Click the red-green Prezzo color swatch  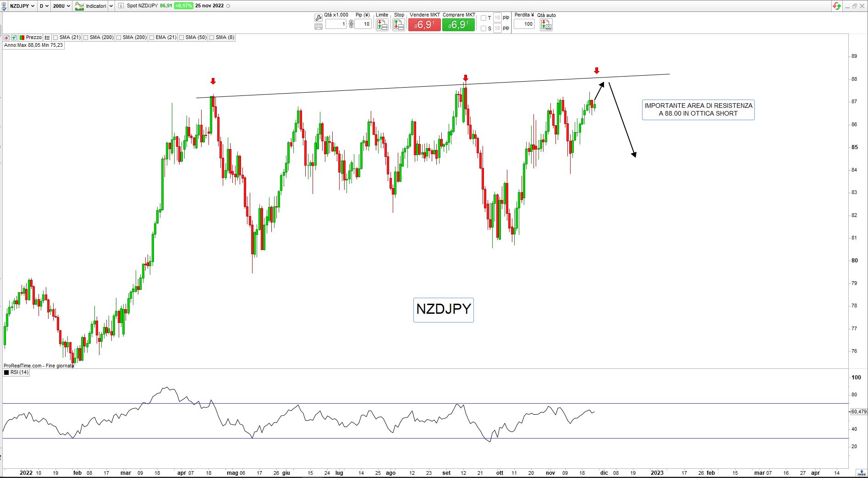tap(22, 38)
